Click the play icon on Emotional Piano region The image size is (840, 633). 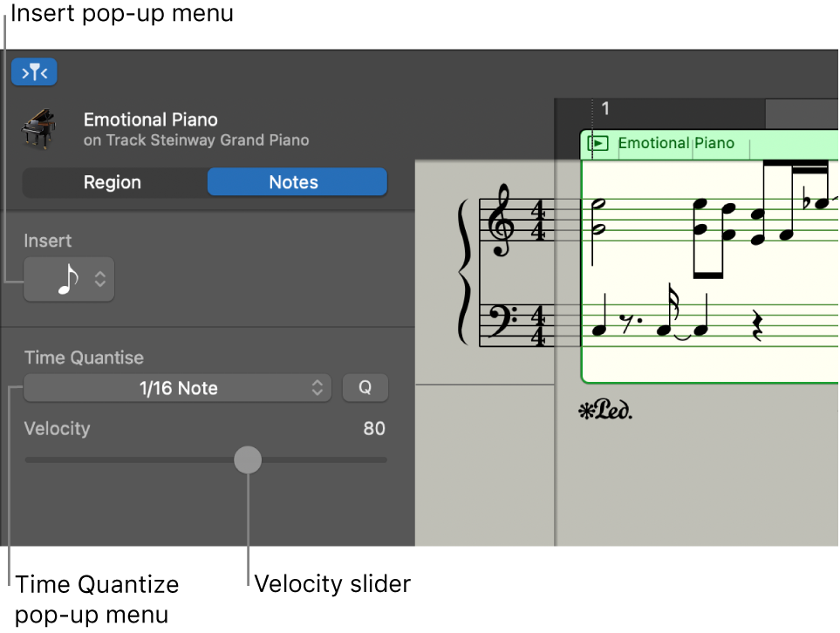coord(598,143)
